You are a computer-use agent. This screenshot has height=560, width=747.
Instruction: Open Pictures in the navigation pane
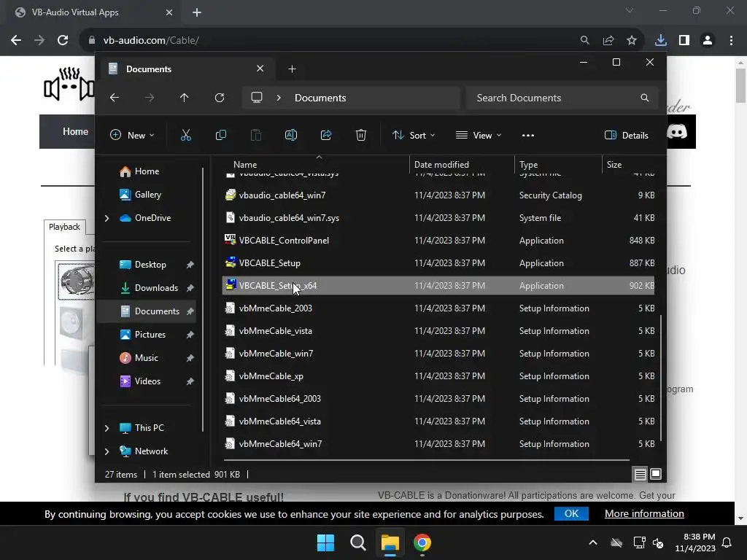[x=149, y=335]
